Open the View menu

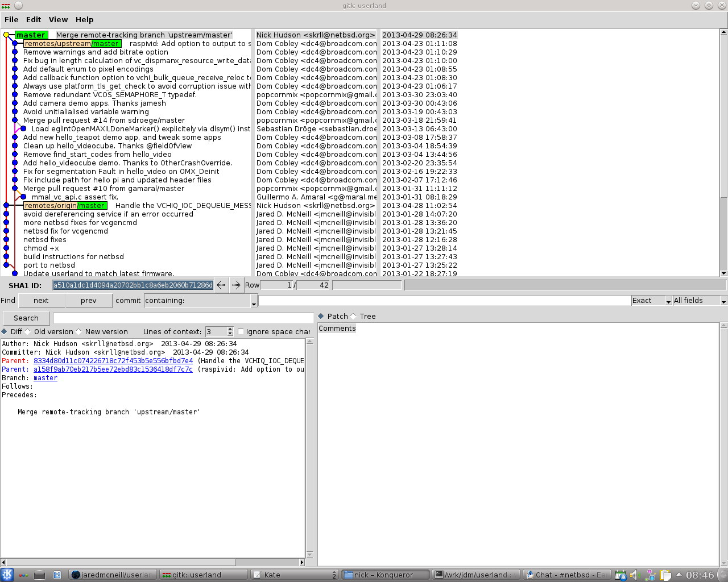point(58,19)
